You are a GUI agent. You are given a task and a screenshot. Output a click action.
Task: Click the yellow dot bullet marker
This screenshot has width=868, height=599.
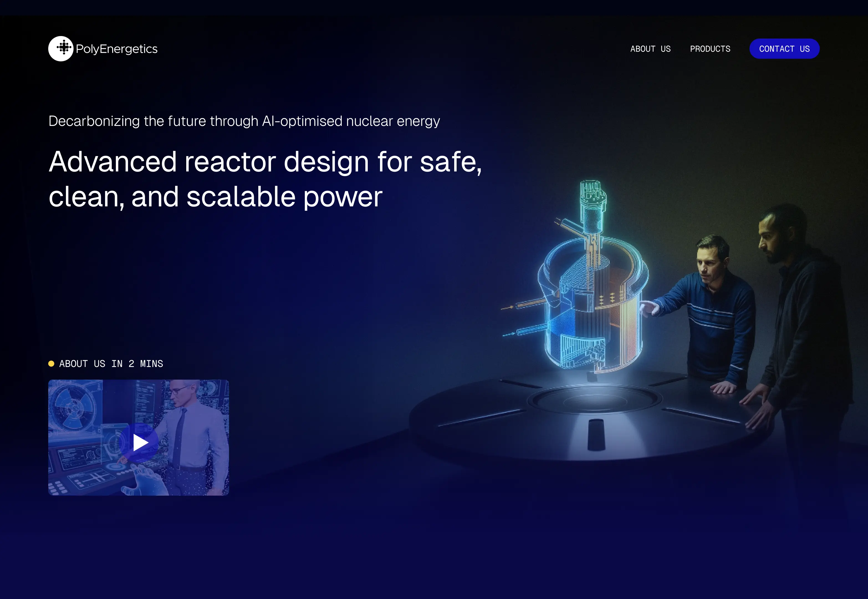click(51, 364)
